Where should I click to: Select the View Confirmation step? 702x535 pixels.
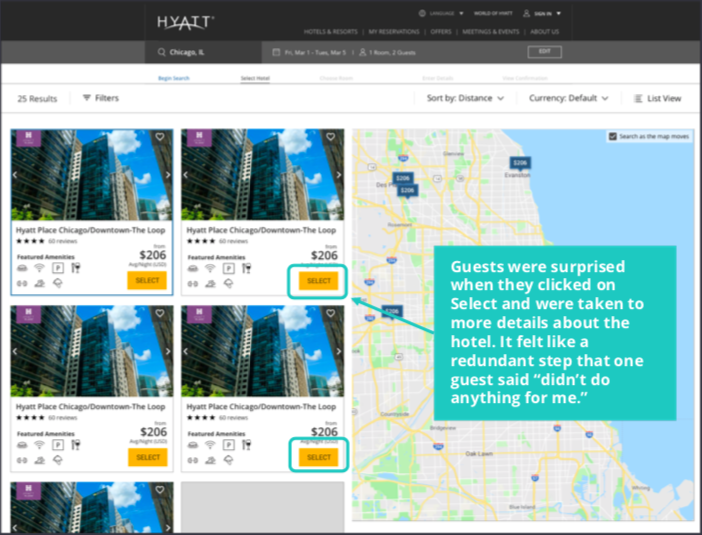525,78
